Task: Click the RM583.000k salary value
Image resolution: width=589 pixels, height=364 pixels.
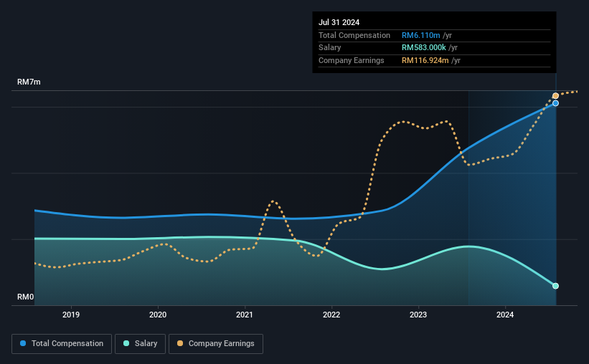Action: [x=424, y=48]
